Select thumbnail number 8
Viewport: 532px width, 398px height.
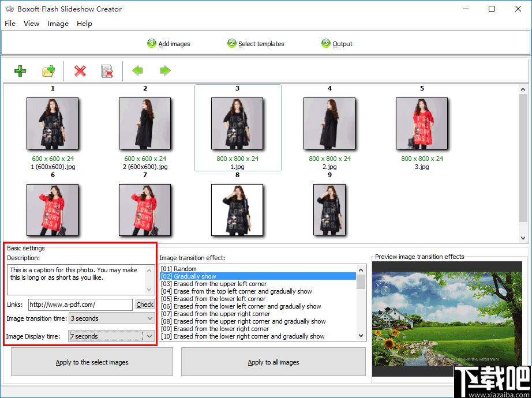tap(237, 210)
